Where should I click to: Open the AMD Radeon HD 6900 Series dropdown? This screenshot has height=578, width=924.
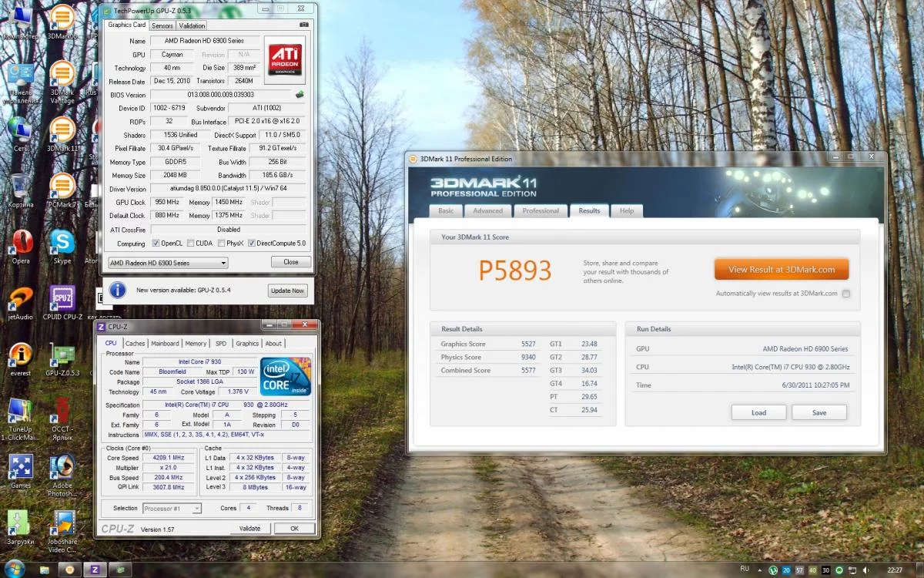coord(168,263)
